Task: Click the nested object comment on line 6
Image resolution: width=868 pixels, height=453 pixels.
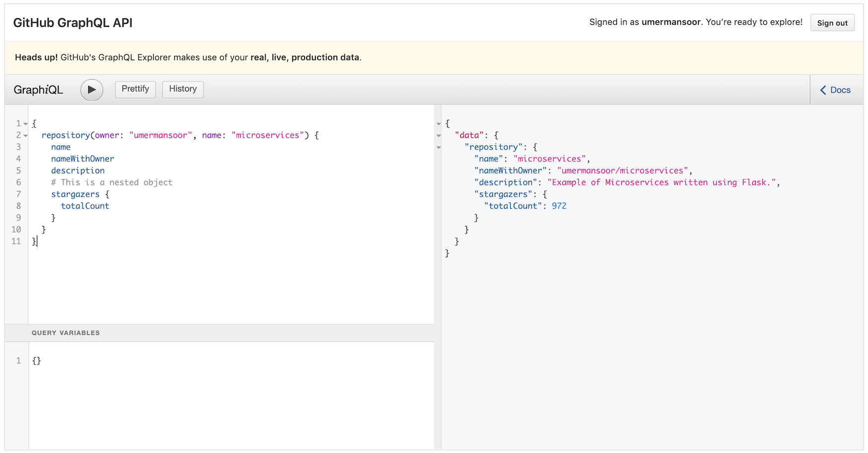Action: [111, 182]
